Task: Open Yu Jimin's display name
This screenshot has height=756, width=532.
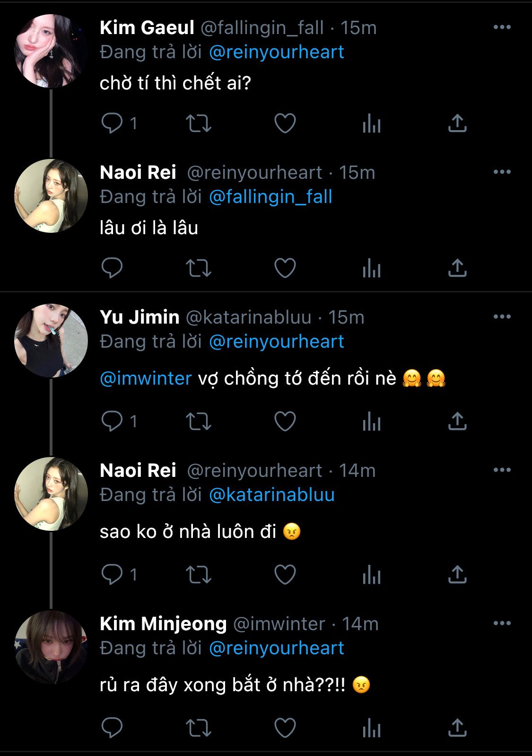Action: pyautogui.click(x=140, y=317)
